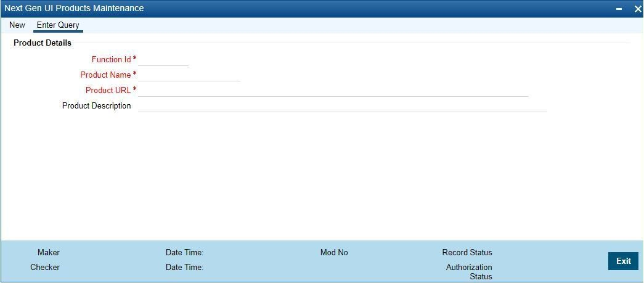Click the Function Id label text
This screenshot has width=644, height=283.
tap(112, 60)
